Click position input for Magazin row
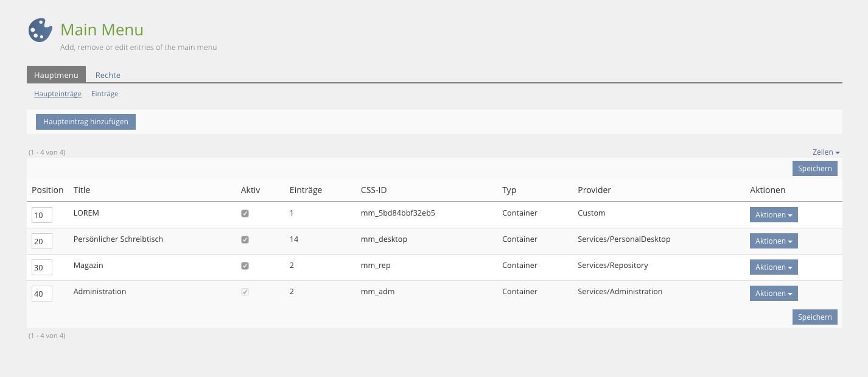The image size is (868, 377). (x=41, y=267)
